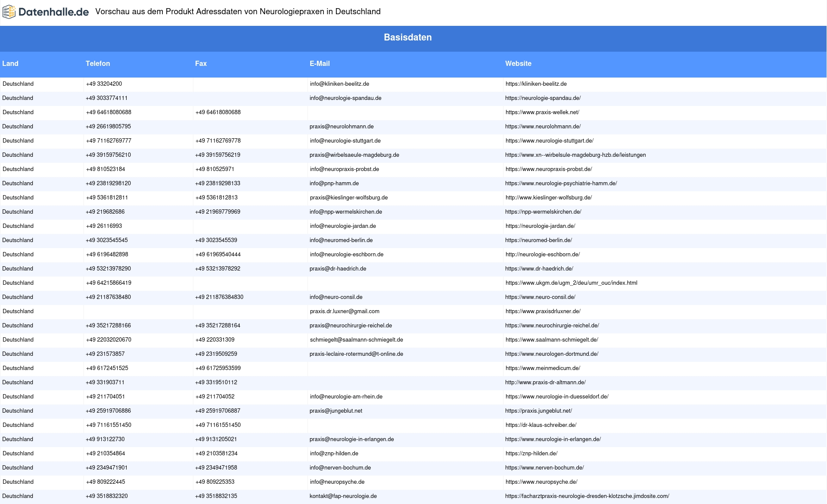Open website https://www.neurologie-stuttgart.de/
The image size is (827, 504).
pos(550,141)
